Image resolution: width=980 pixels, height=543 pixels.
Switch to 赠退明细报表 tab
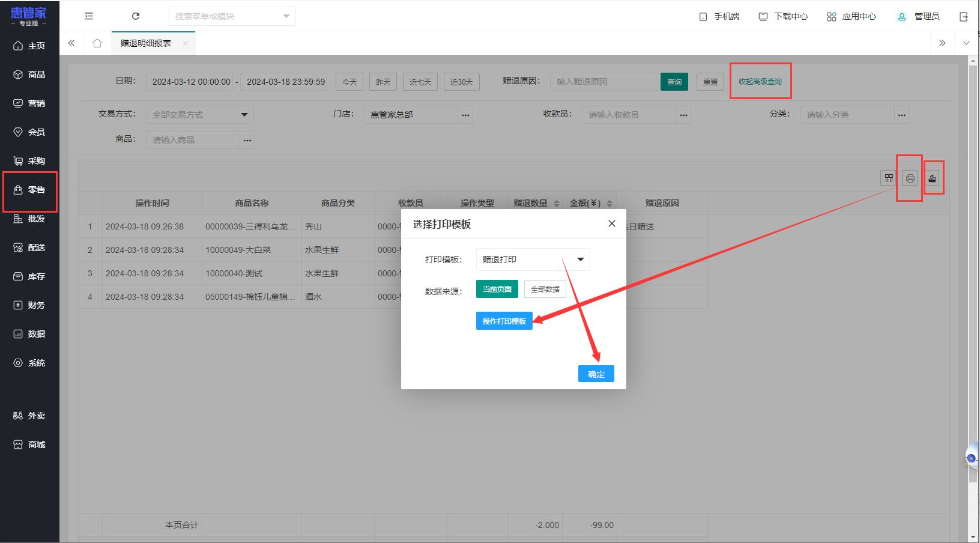point(146,43)
